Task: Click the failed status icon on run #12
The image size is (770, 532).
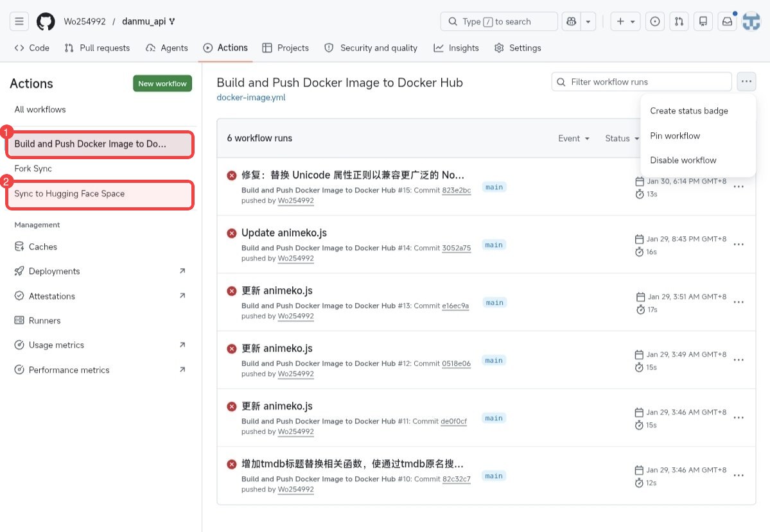Action: click(232, 349)
